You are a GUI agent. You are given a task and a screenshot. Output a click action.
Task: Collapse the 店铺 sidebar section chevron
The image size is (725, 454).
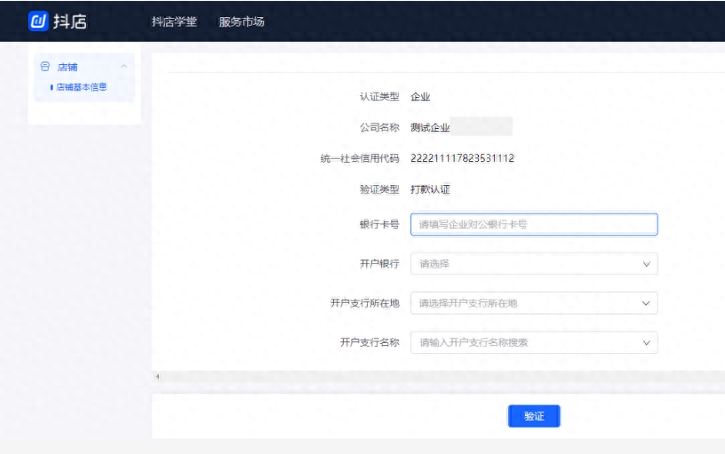point(124,67)
